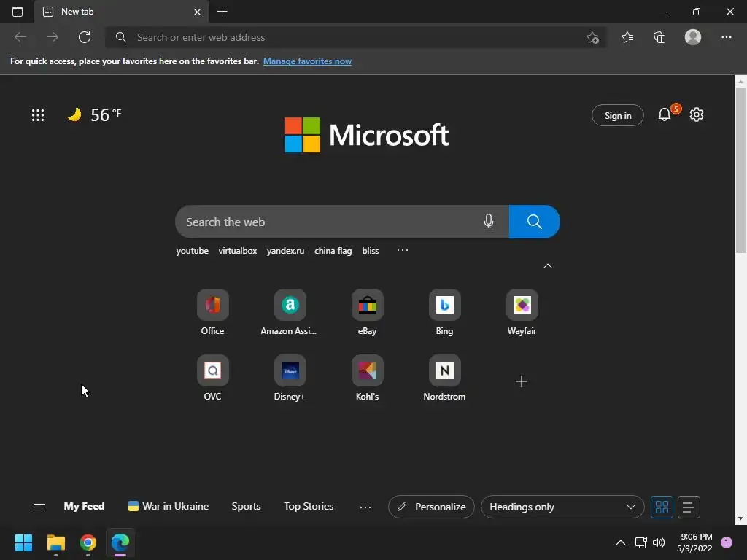747x560 pixels.
Task: Open the Wayfair quick link
Action: click(x=522, y=312)
